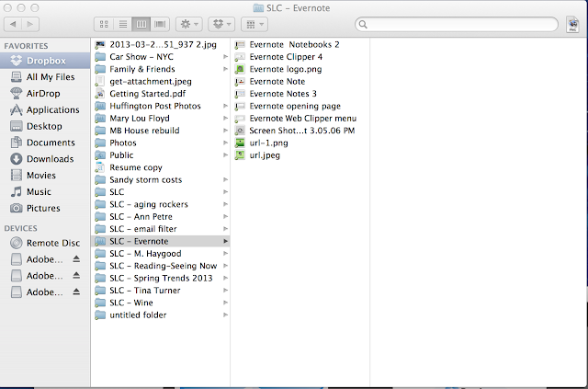Switch to Cover Flow view
The image size is (588, 389).
(x=160, y=25)
